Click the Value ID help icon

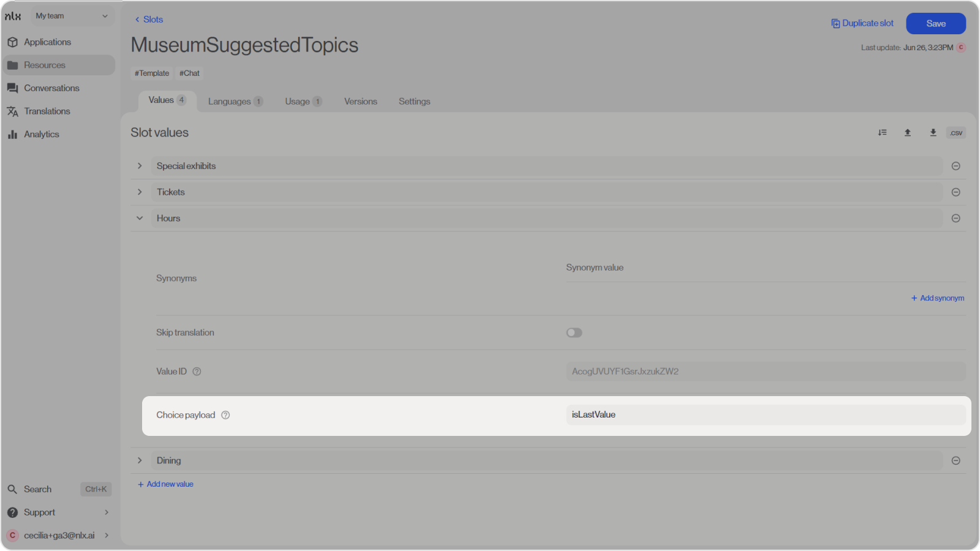[197, 372]
